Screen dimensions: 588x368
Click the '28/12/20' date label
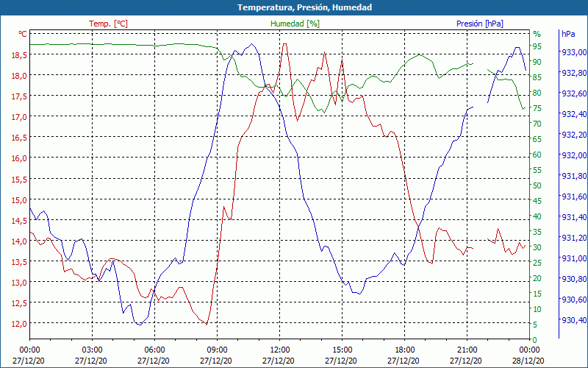pyautogui.click(x=528, y=361)
